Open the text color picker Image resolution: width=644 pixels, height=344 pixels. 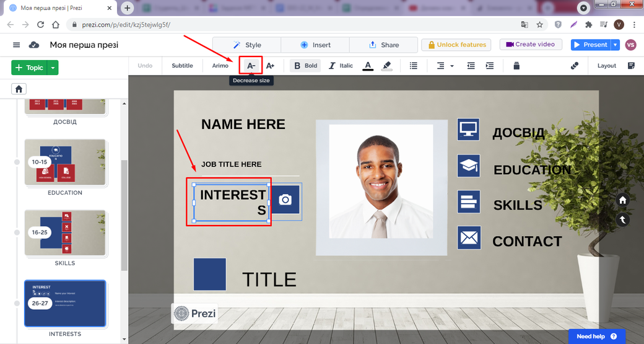pos(368,65)
